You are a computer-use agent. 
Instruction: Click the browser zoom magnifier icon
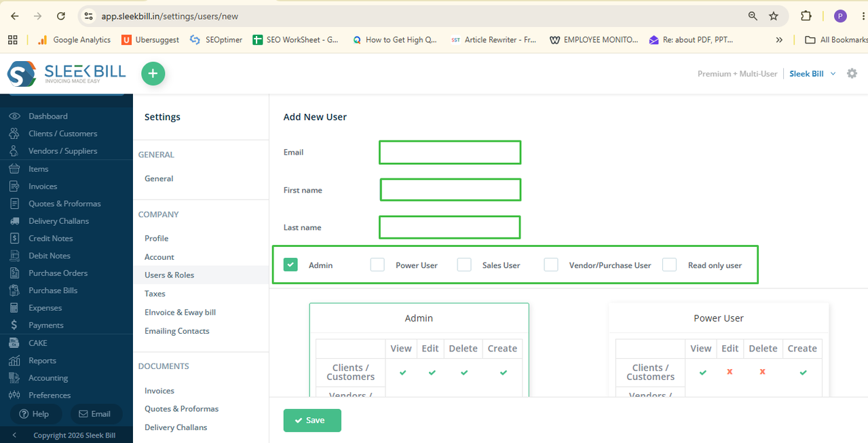tap(753, 16)
